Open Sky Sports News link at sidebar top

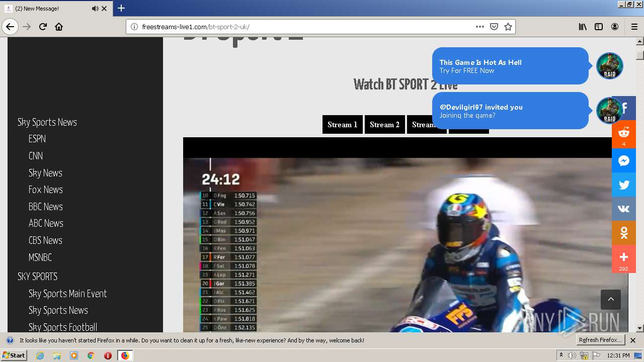click(47, 122)
